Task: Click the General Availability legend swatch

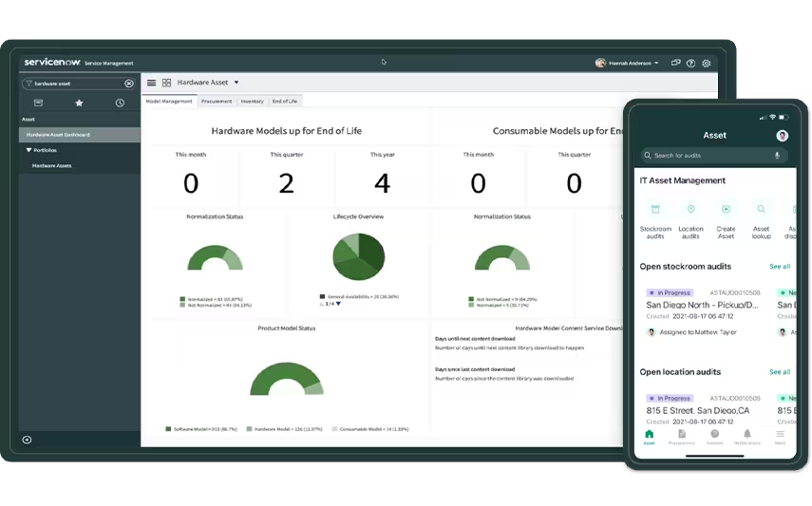Action: pyautogui.click(x=322, y=297)
